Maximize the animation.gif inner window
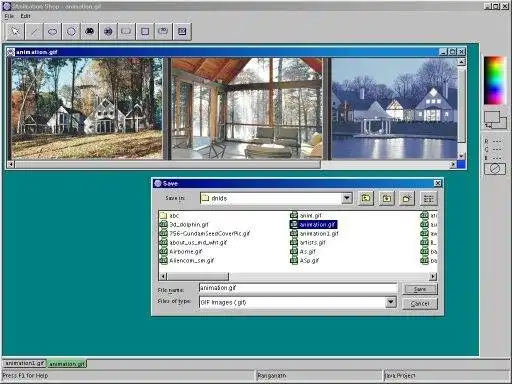This screenshot has width=512, height=384. [x=452, y=52]
